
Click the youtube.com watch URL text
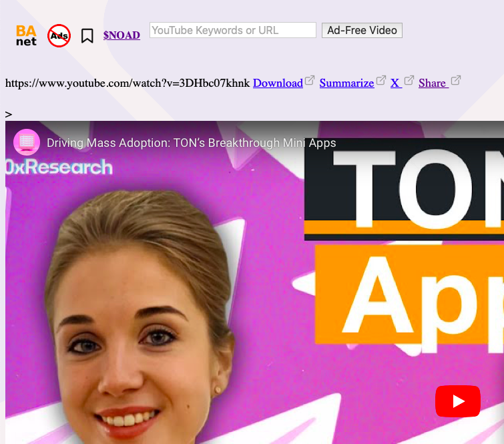pos(128,83)
